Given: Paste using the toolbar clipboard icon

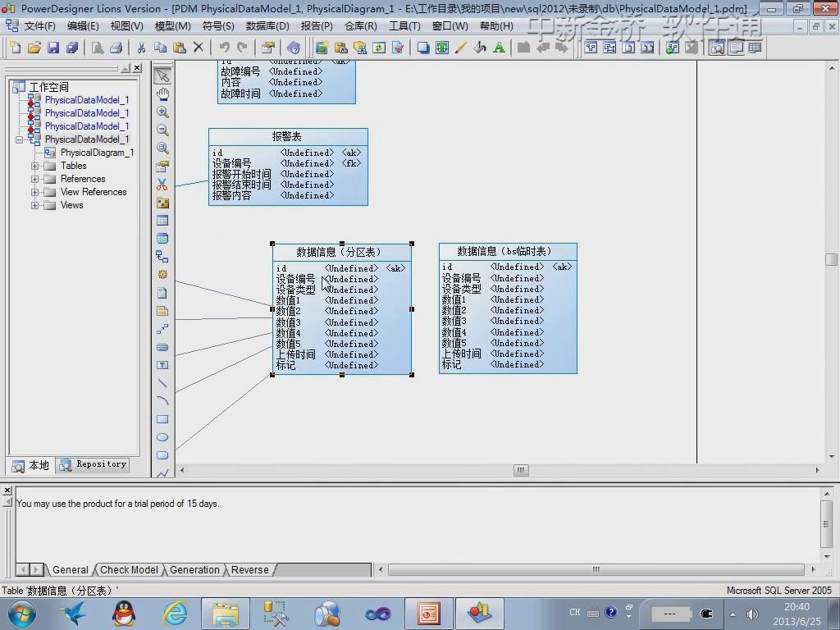Looking at the screenshot, I should [180, 48].
